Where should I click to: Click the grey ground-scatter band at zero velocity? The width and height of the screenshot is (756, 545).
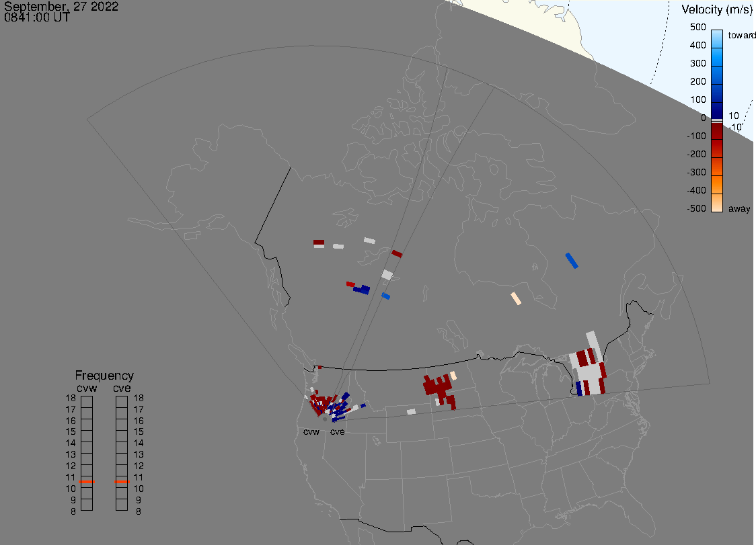[717, 121]
